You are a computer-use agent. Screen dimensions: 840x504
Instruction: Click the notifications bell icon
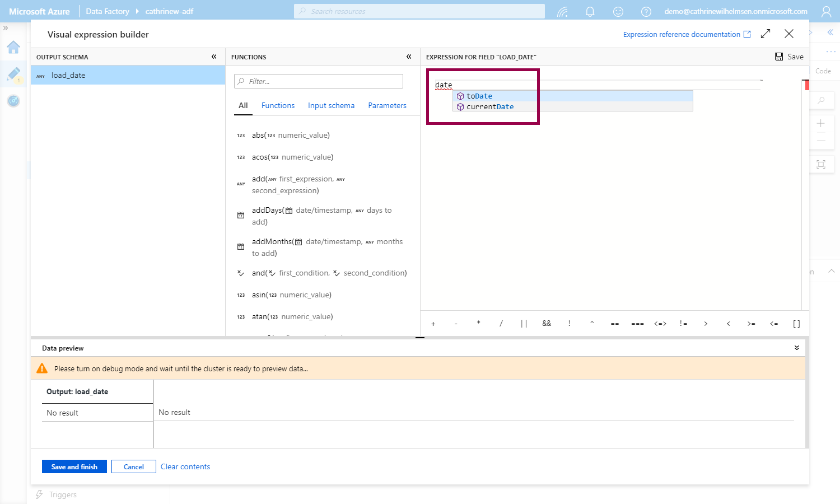point(590,11)
